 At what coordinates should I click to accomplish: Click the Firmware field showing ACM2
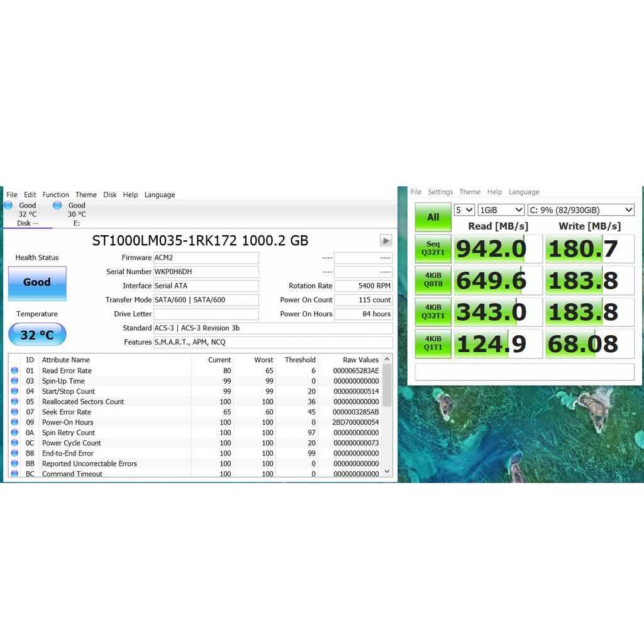pyautogui.click(x=206, y=258)
